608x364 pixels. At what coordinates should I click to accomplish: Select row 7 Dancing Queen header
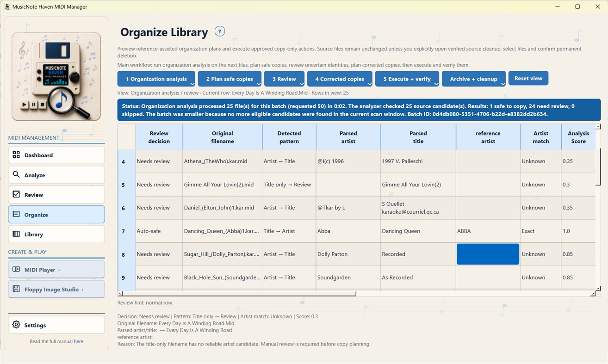(x=123, y=231)
